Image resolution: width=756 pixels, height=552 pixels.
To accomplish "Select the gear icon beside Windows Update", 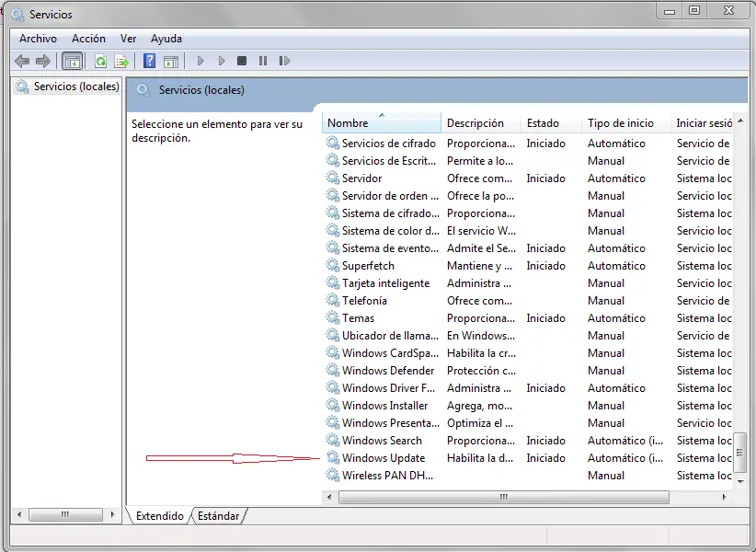I will coord(333,457).
